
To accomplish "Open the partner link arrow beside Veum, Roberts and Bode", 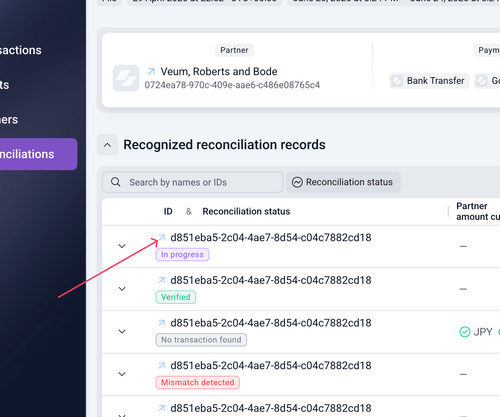I will pos(151,71).
